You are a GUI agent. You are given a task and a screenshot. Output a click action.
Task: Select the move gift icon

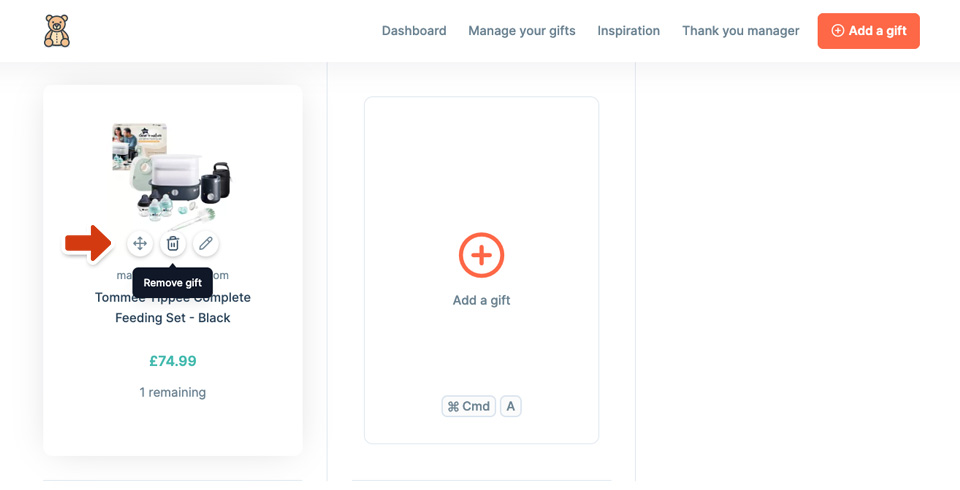(140, 244)
